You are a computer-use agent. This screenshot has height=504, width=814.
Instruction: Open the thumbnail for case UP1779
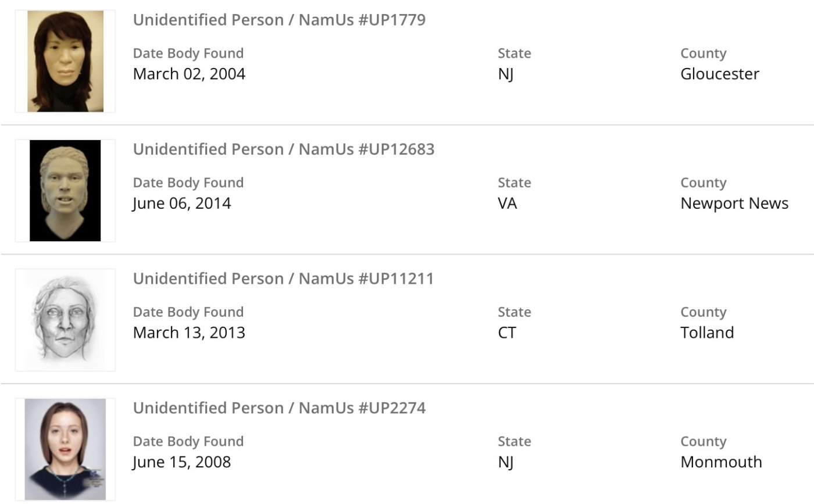65,61
